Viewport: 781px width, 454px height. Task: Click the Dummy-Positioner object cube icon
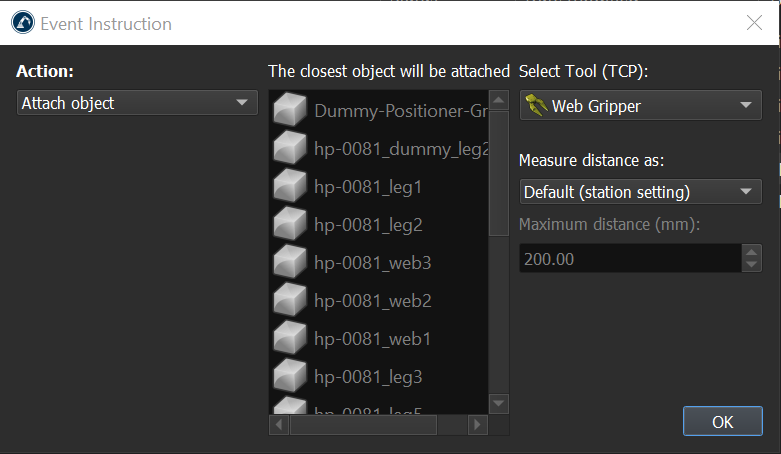coord(289,111)
